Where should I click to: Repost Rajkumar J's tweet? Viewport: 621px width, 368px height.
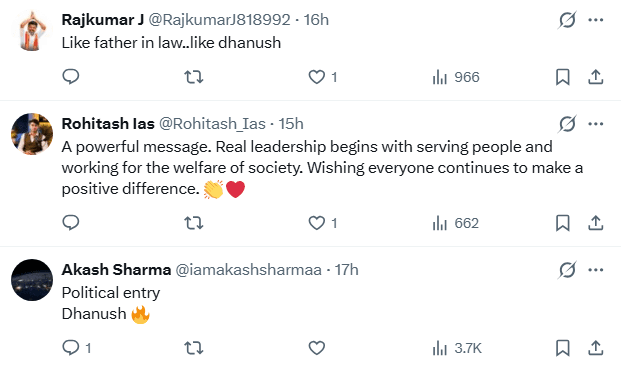(x=194, y=77)
